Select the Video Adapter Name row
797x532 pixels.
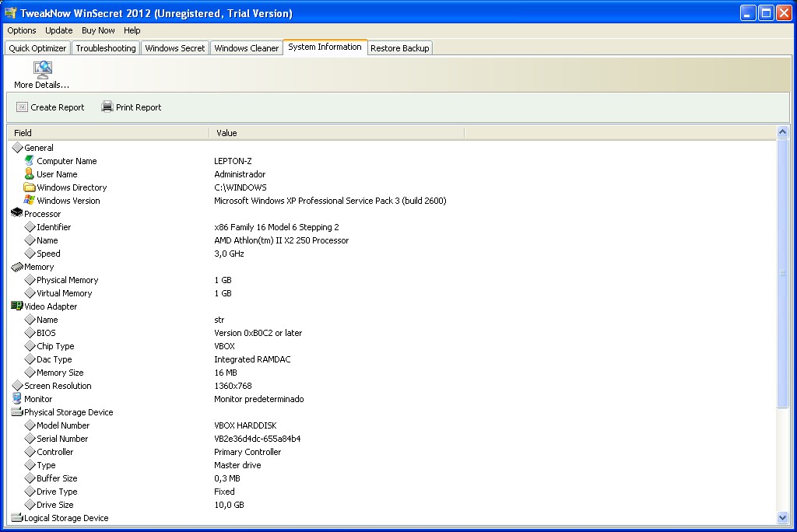[x=392, y=319]
